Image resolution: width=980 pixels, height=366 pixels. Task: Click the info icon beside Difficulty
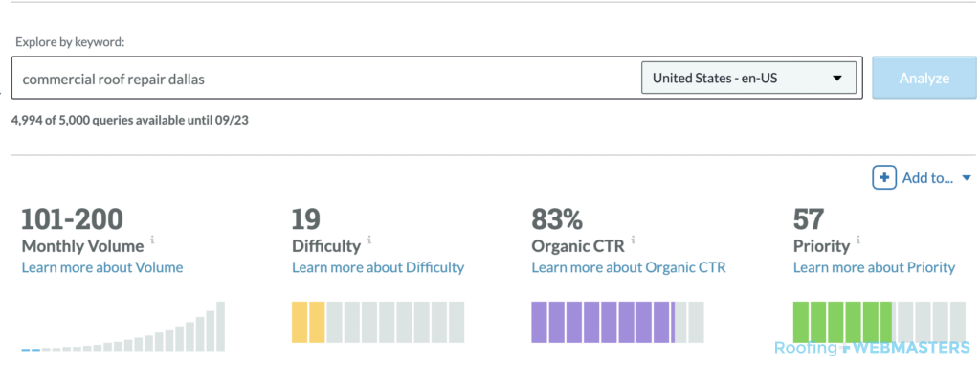[x=369, y=240]
